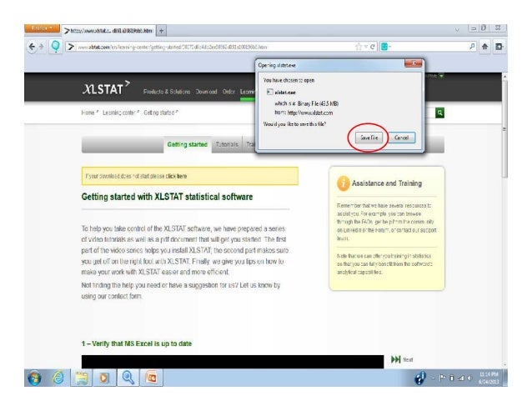Click the 'Getting started with XLSTAT statistical software' heading
The width and height of the screenshot is (532, 411).
(x=167, y=197)
